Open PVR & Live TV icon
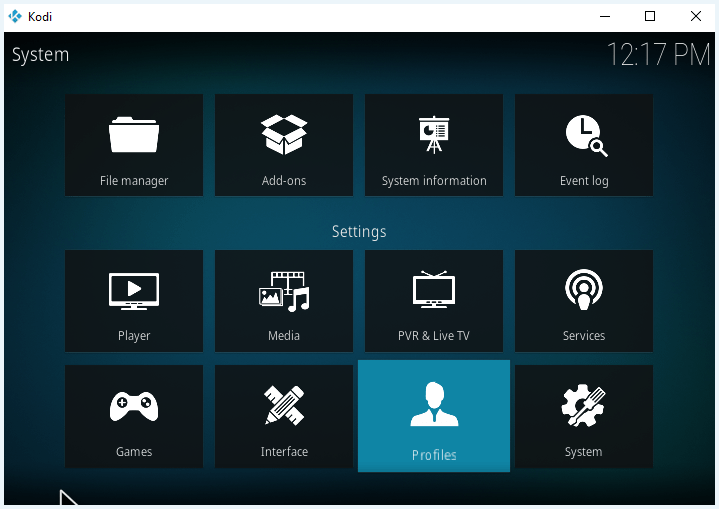The width and height of the screenshot is (719, 509). point(434,289)
